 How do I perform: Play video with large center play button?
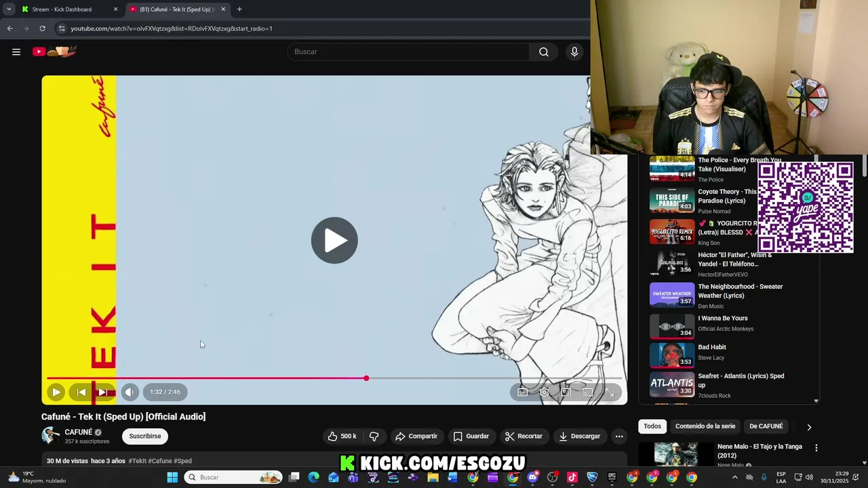tap(334, 240)
